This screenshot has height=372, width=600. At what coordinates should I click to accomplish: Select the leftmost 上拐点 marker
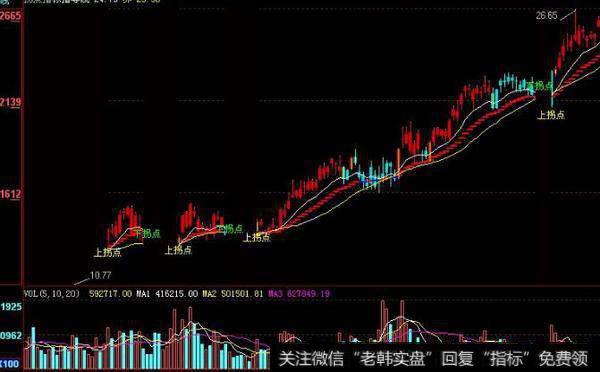[x=108, y=252]
